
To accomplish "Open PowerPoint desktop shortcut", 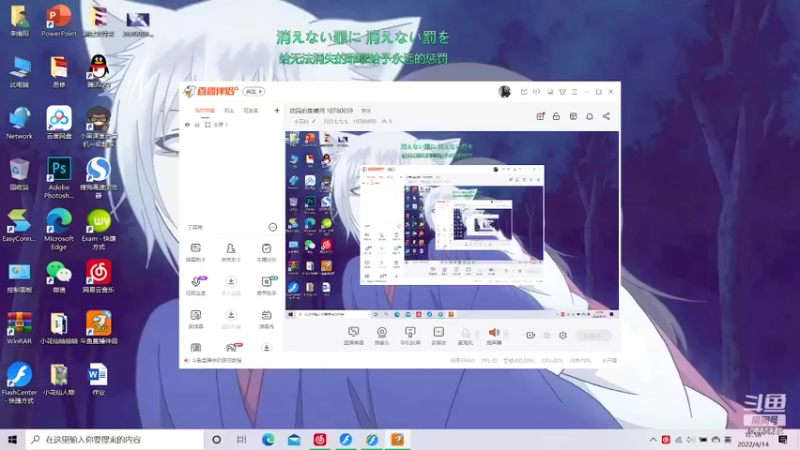I will coord(59,20).
